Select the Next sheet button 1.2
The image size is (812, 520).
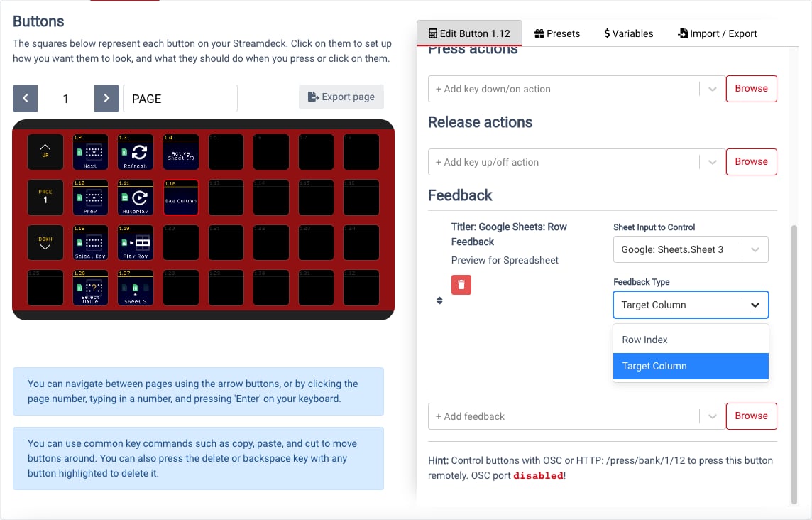click(91, 152)
